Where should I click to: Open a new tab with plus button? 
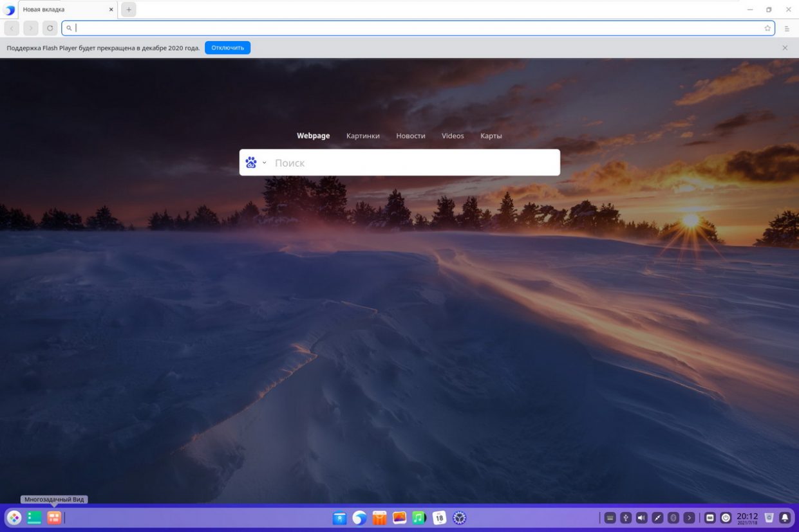pos(129,10)
